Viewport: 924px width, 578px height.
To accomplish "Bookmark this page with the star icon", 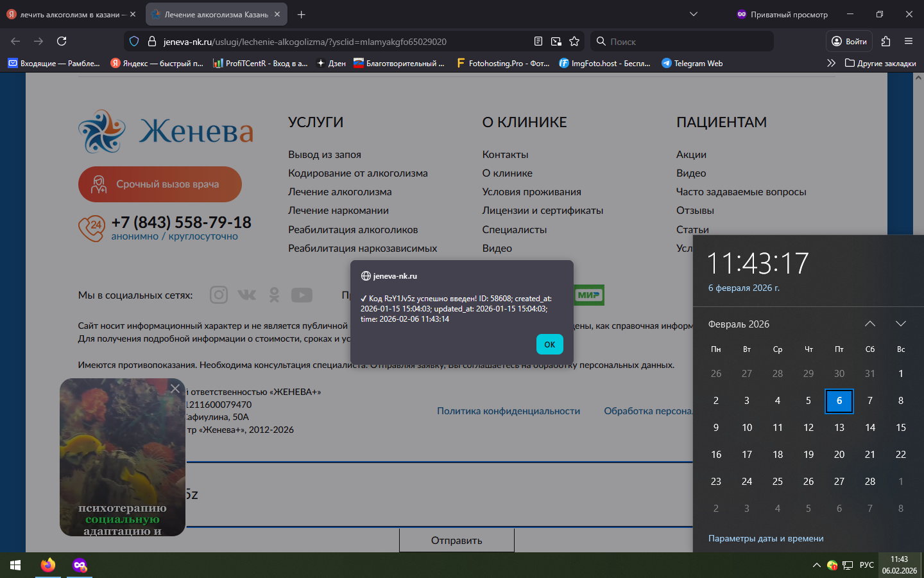I will (x=574, y=41).
